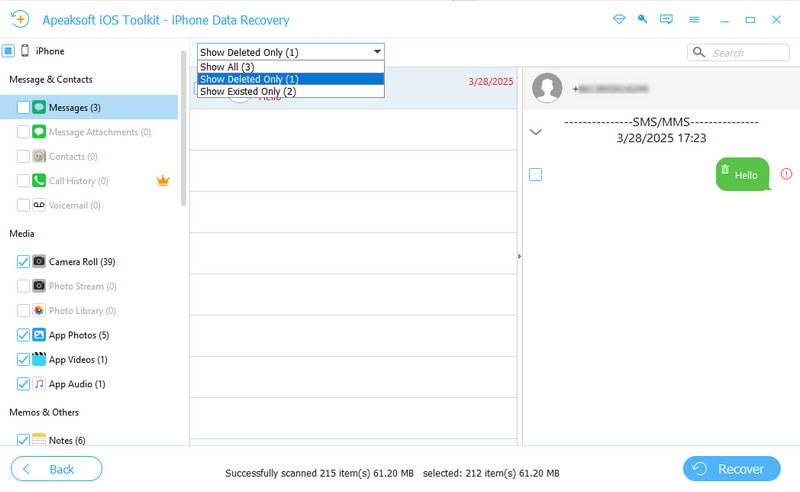Image resolution: width=800 pixels, height=492 pixels.
Task: Select Show Deleted Only (1) option
Action: [x=291, y=79]
